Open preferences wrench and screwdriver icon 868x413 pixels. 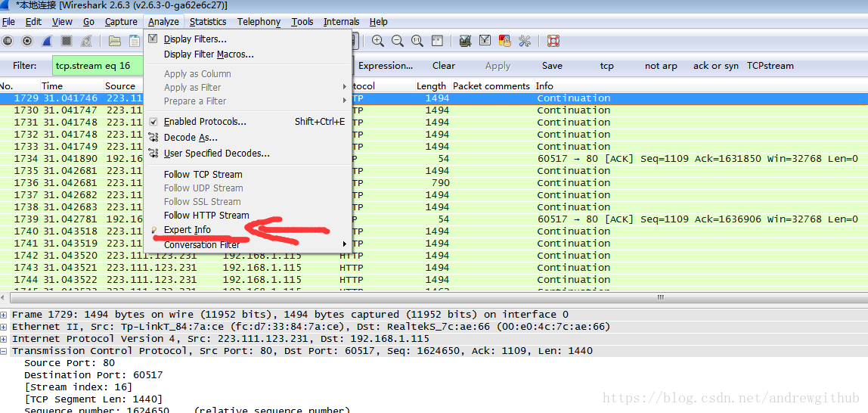coord(524,41)
